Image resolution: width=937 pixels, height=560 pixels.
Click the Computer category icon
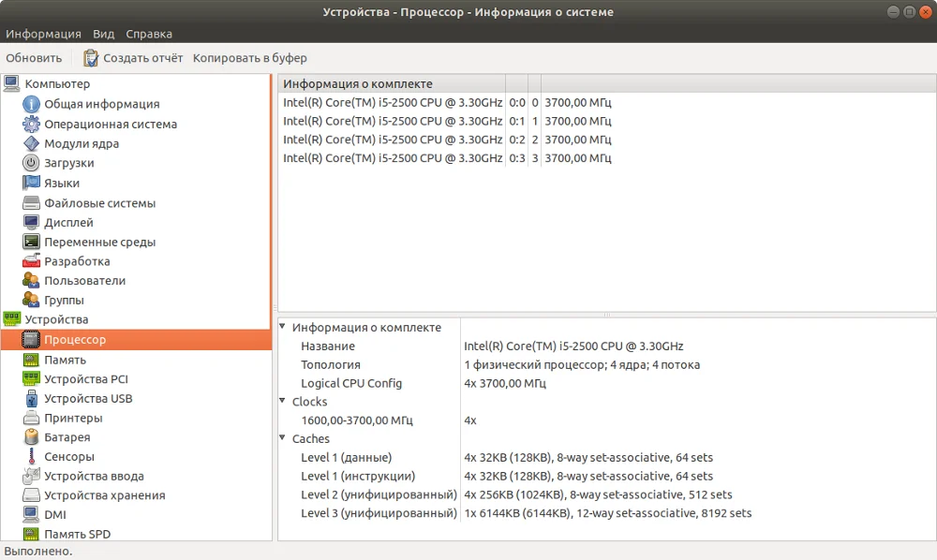point(11,83)
